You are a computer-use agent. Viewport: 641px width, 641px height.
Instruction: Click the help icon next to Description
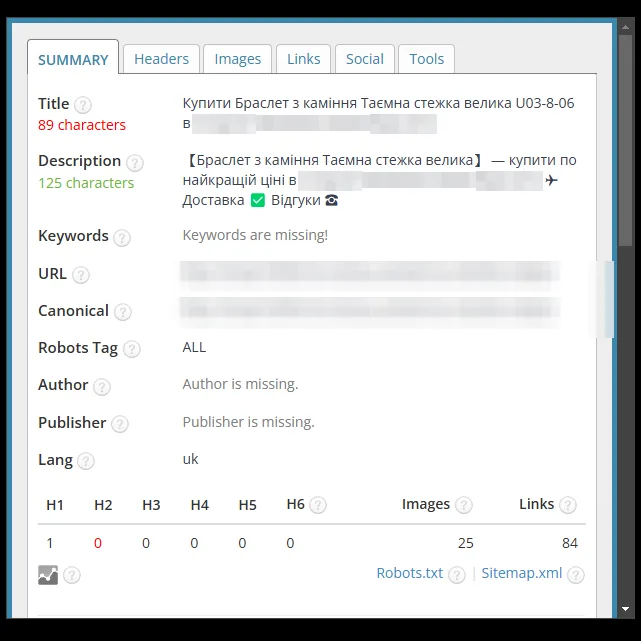(135, 163)
